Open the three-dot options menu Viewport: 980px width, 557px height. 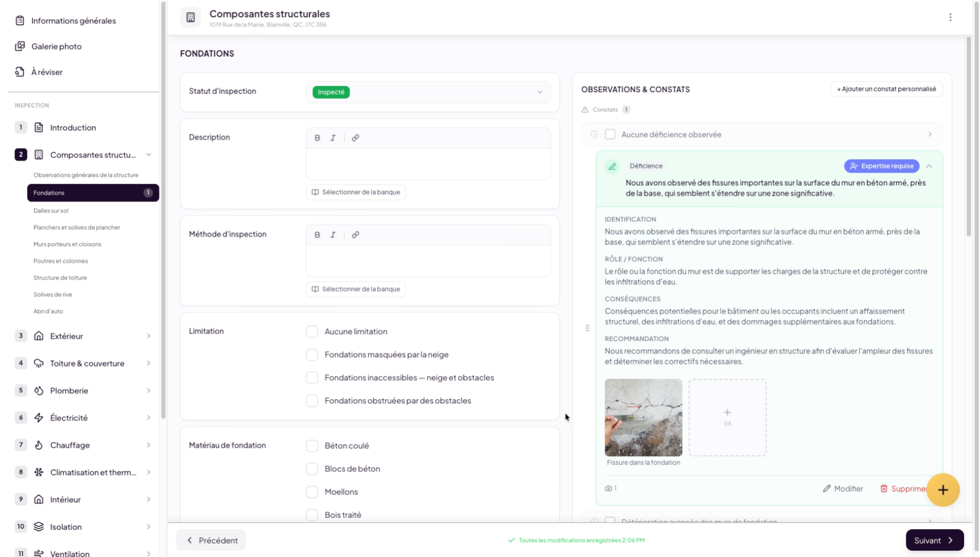[x=950, y=18]
